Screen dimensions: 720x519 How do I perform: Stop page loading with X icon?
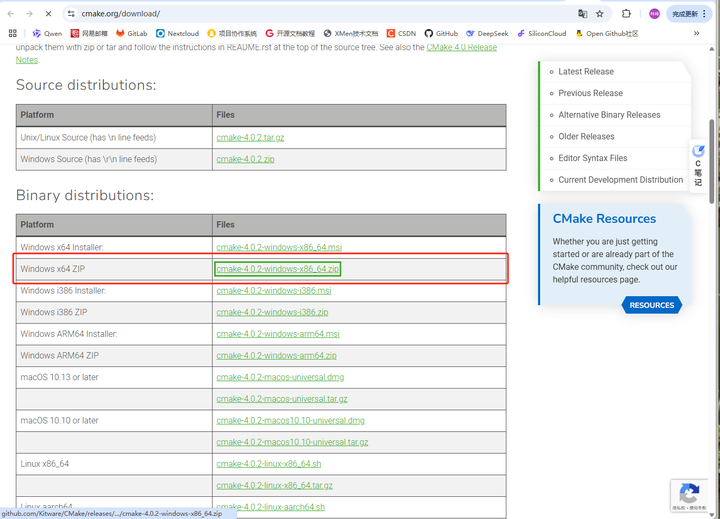click(48, 14)
